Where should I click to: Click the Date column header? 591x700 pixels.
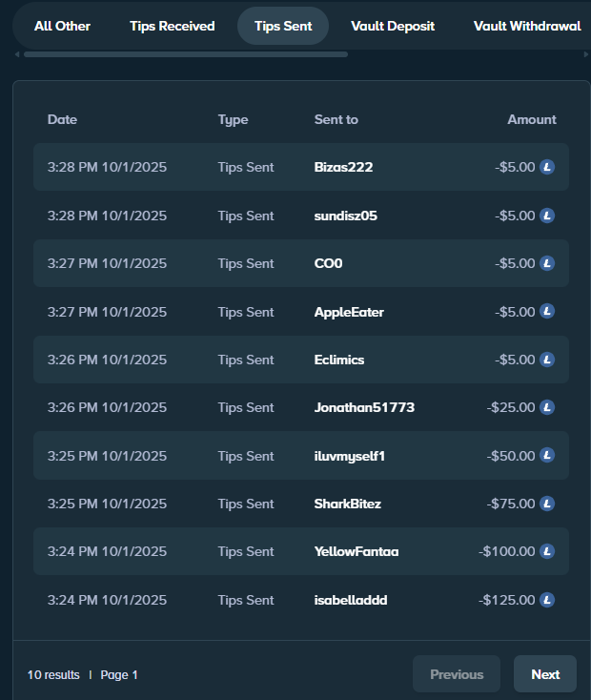[x=62, y=119]
